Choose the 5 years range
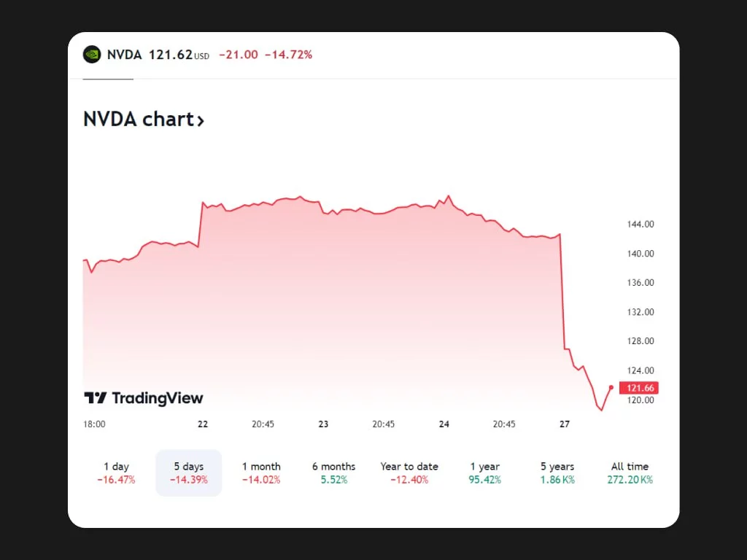 point(557,472)
